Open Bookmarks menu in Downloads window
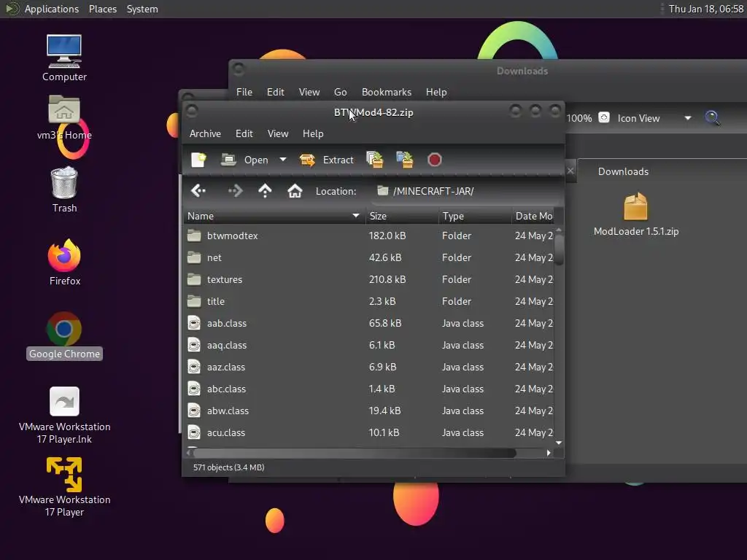 (x=387, y=92)
